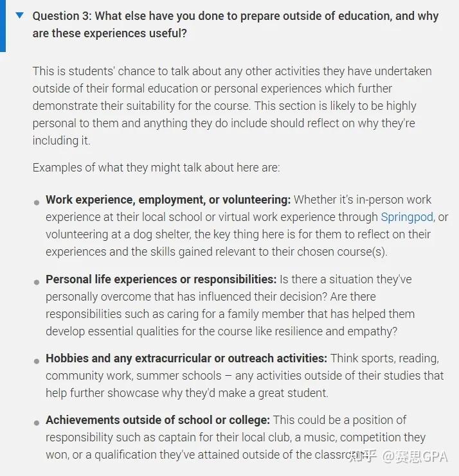Screen dimensions: 459x476
Task: Click bold 'Hobbies and any extracurricular' heading
Action: tap(186, 358)
